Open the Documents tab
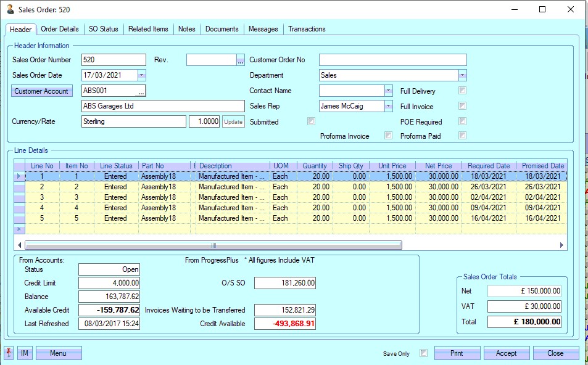 click(x=222, y=29)
